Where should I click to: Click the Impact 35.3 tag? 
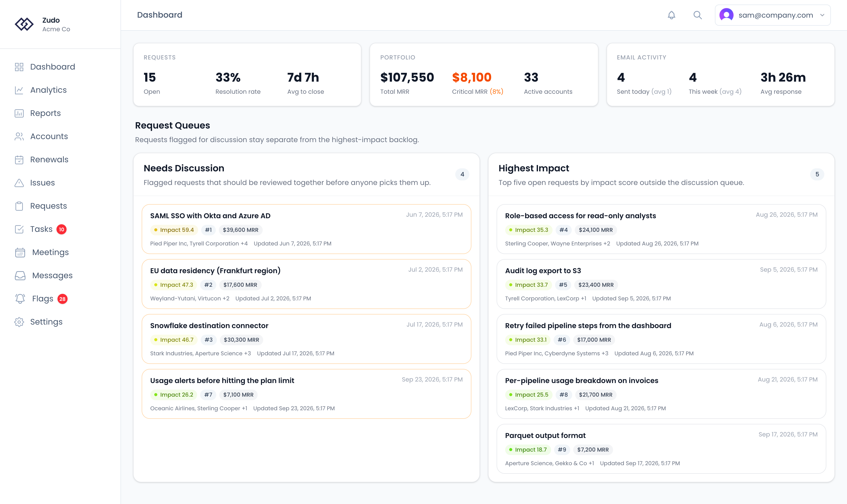(x=529, y=230)
